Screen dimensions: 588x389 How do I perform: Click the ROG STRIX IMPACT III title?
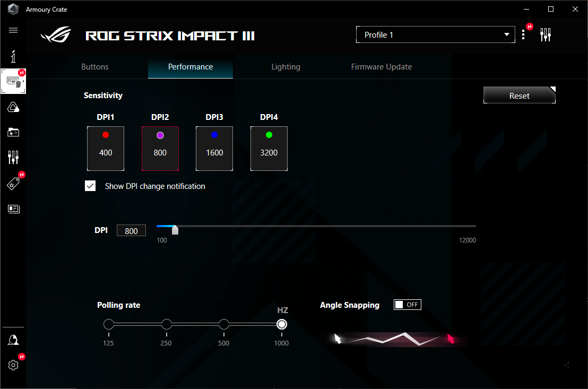tap(170, 36)
